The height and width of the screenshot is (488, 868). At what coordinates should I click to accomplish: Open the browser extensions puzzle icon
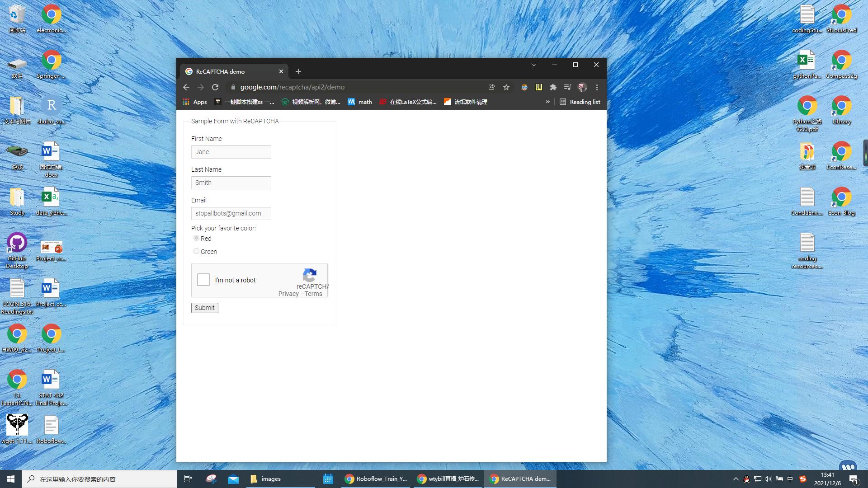553,87
